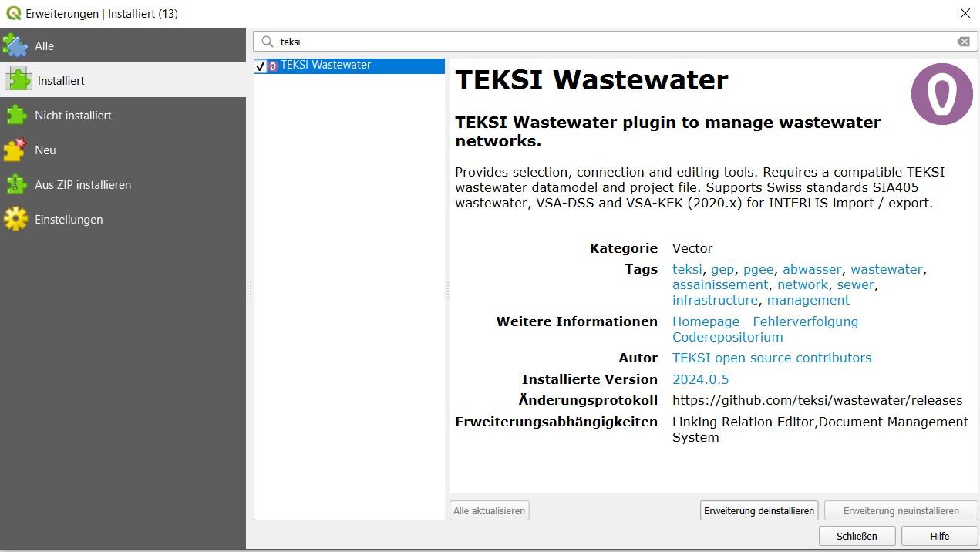Click the abwasser tag link

(812, 269)
